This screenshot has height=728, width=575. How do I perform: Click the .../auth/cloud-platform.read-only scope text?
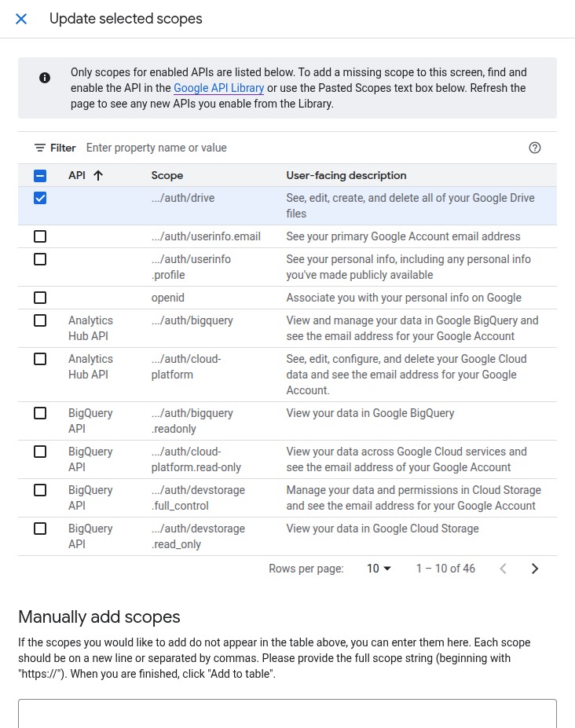pos(196,459)
